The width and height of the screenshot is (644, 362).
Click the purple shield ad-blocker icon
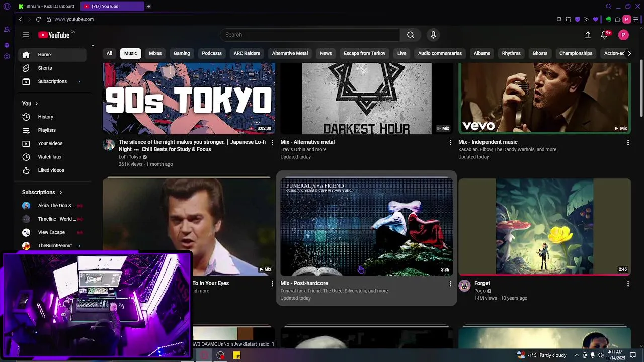click(577, 19)
